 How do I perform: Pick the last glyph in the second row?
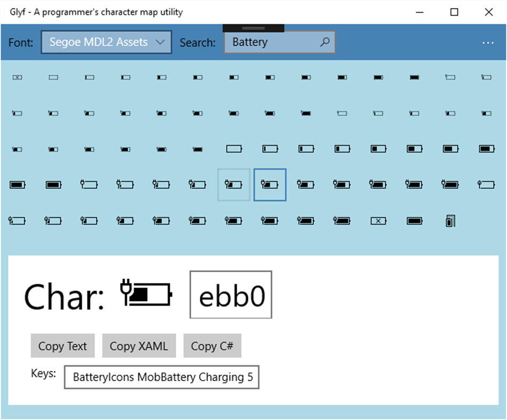[486, 113]
